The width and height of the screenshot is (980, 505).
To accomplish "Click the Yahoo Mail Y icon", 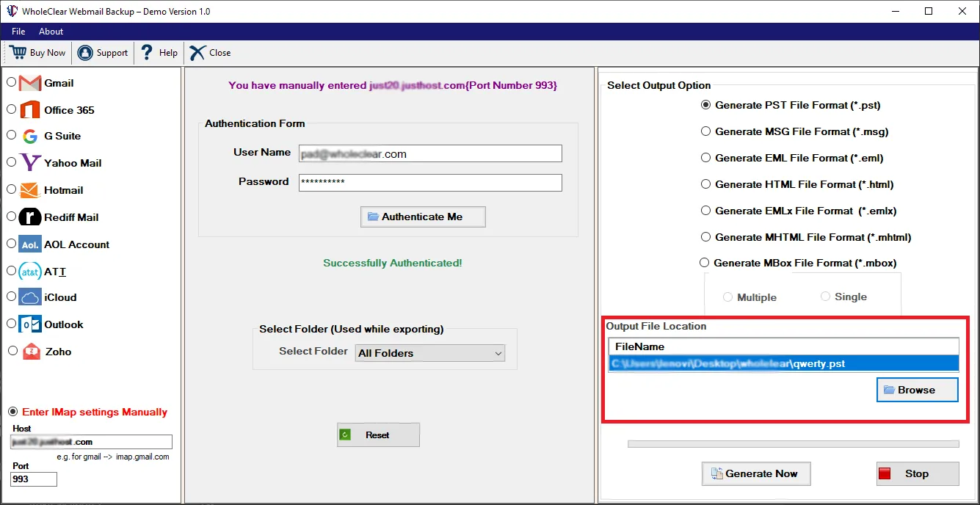I will [30, 163].
